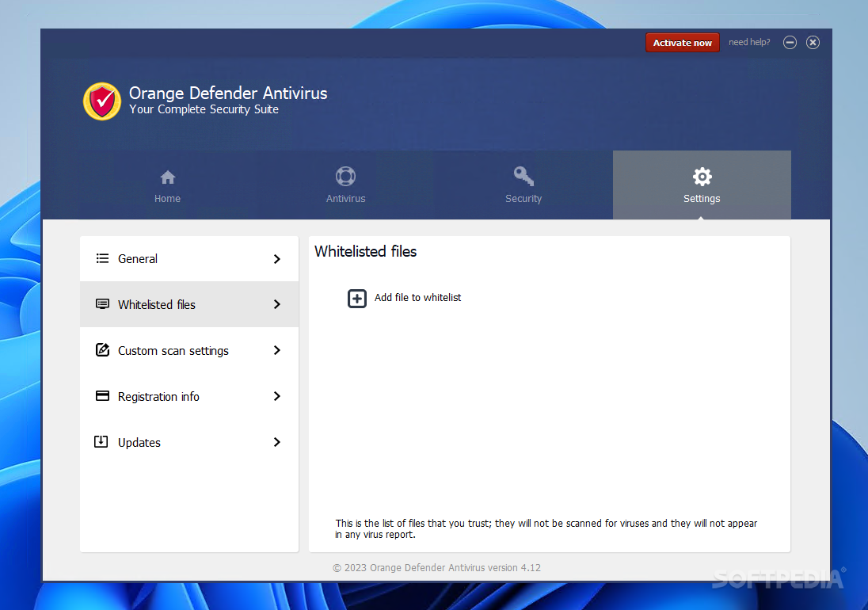
Task: Click the plus icon to add file
Action: click(x=357, y=299)
